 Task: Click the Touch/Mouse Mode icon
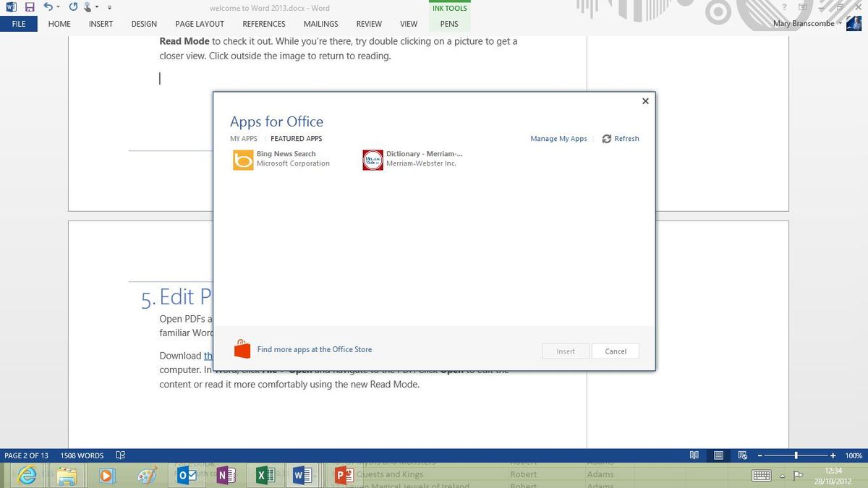pyautogui.click(x=87, y=7)
